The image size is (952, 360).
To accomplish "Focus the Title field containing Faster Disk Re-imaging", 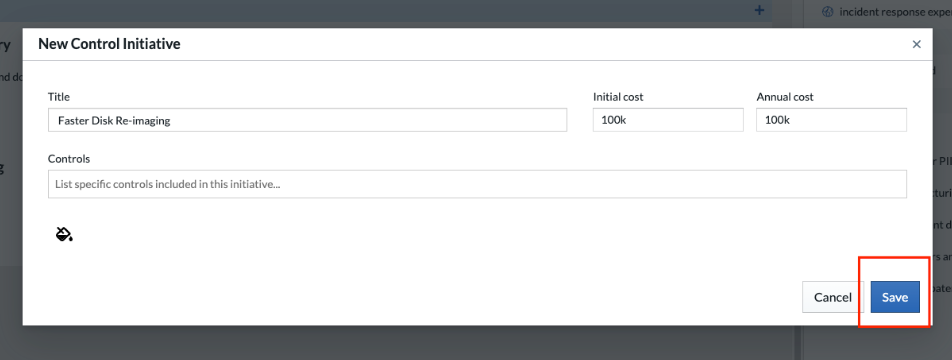I will click(x=307, y=120).
